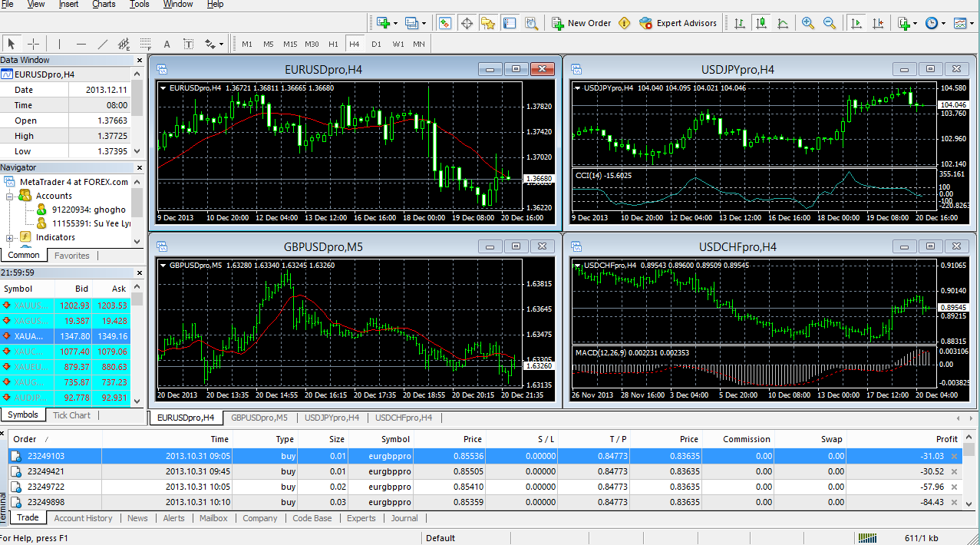Image resolution: width=980 pixels, height=545 pixels.
Task: Switch timeframe to M30
Action: coord(312,44)
